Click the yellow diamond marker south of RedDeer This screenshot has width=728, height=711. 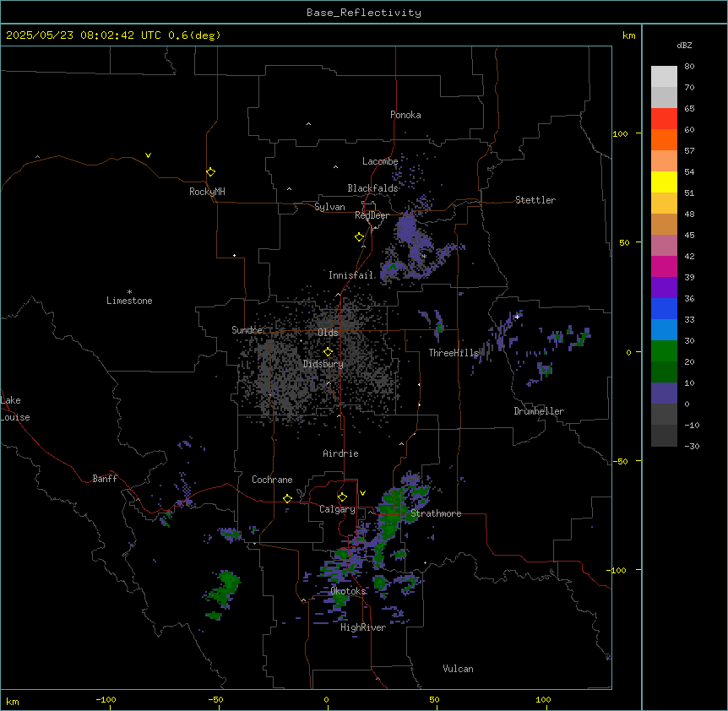359,237
